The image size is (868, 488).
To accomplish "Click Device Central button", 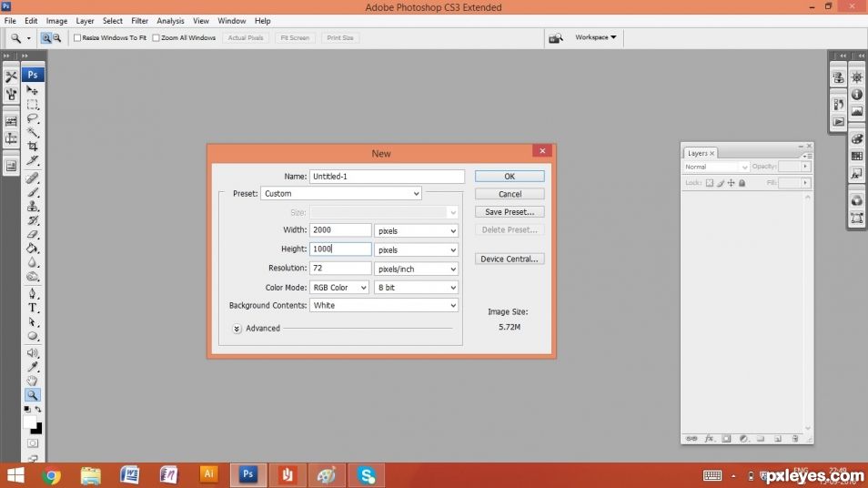I will click(x=510, y=259).
